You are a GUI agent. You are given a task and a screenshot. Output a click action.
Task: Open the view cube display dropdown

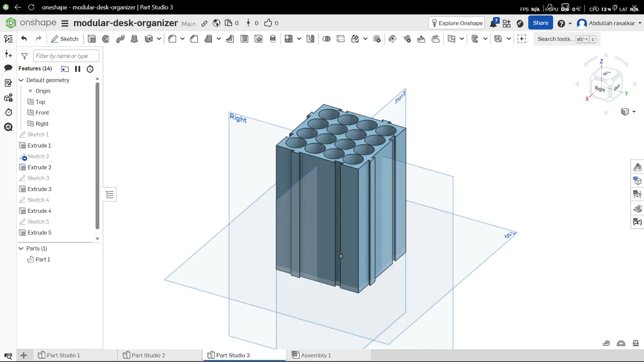pos(634,112)
